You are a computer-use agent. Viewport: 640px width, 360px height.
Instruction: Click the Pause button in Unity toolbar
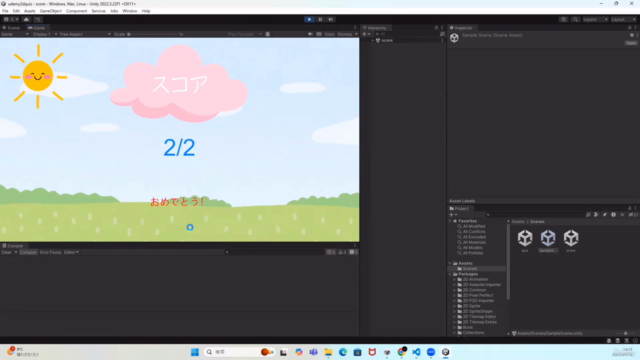[x=320, y=19]
